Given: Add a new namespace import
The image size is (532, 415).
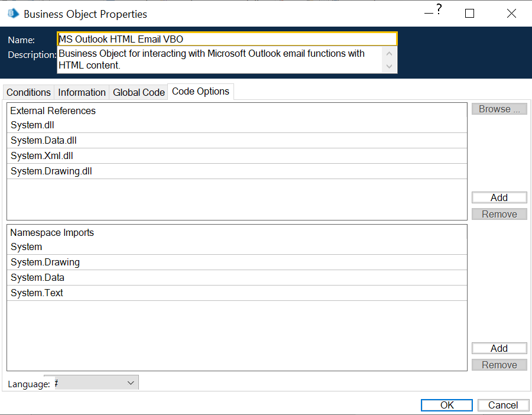Looking at the screenshot, I should pyautogui.click(x=499, y=348).
